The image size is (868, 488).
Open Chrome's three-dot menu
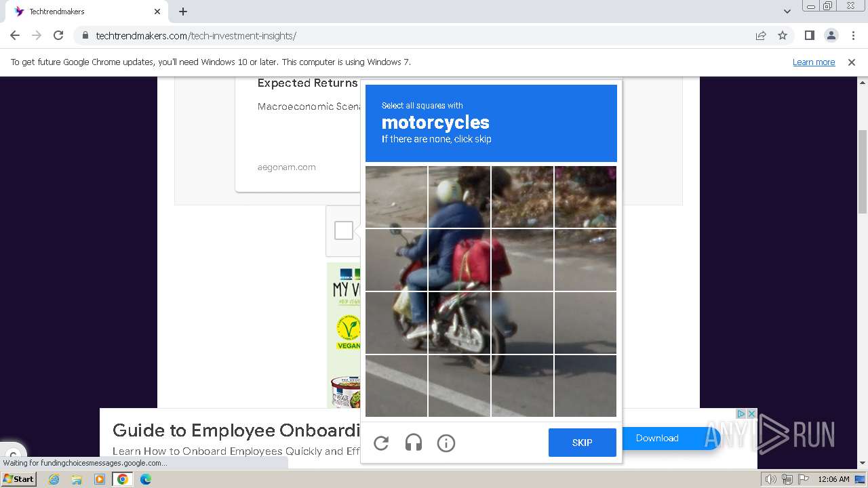tap(853, 35)
